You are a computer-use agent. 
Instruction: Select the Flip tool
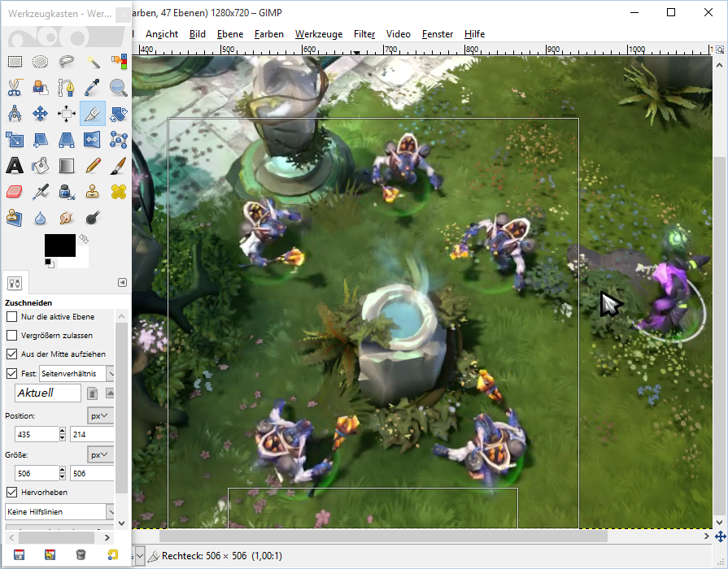point(93,139)
